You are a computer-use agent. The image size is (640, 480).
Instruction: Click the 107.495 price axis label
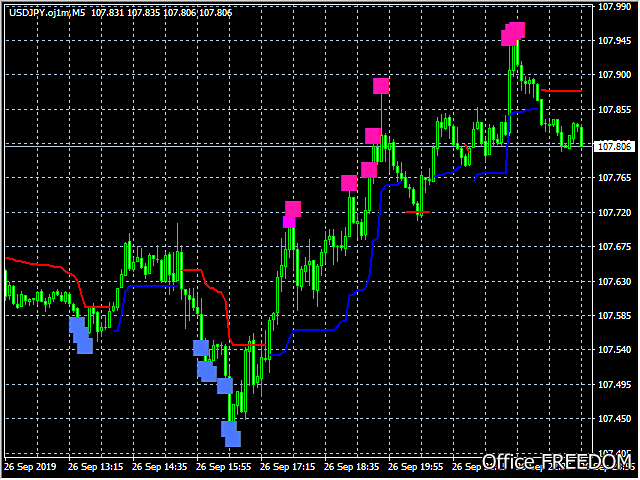click(614, 385)
